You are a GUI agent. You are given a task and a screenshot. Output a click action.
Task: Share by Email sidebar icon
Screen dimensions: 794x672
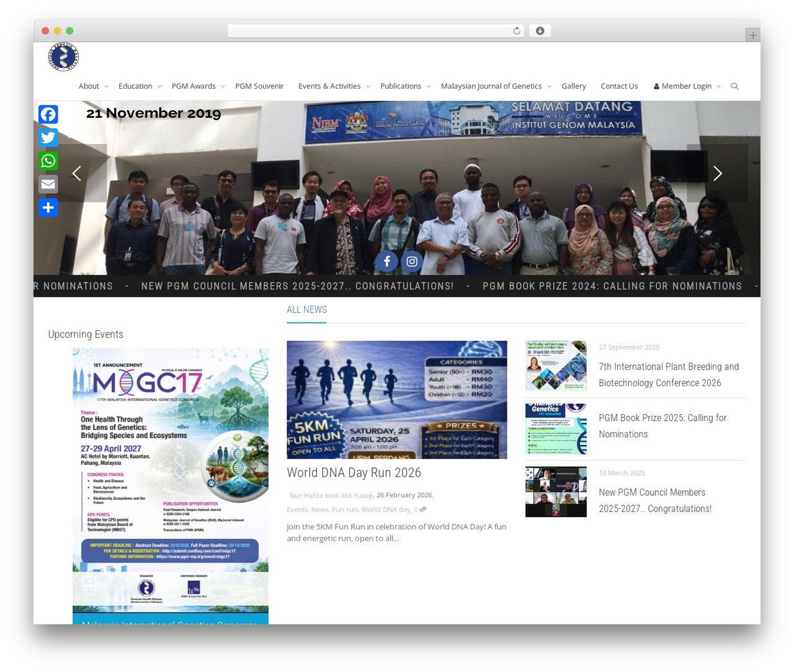click(x=48, y=184)
